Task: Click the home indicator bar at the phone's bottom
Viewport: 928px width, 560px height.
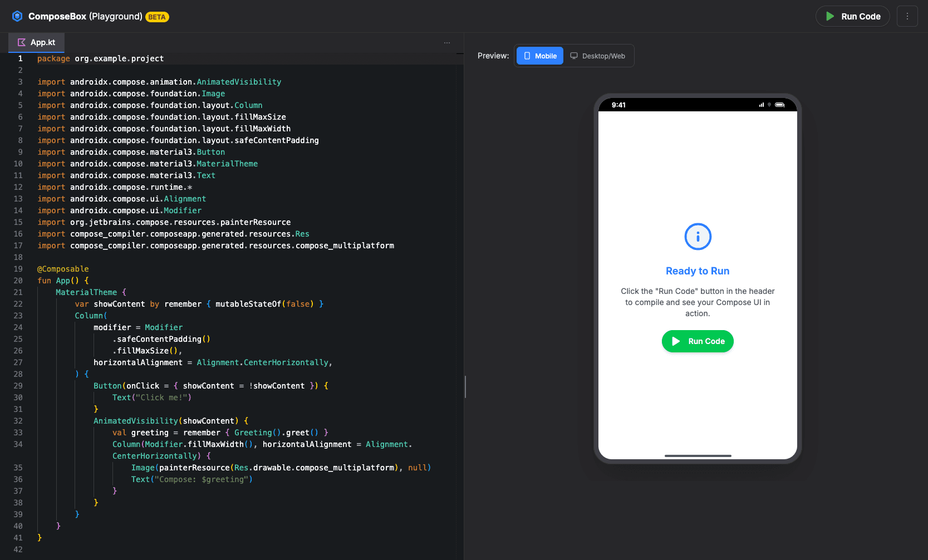Action: pos(698,456)
